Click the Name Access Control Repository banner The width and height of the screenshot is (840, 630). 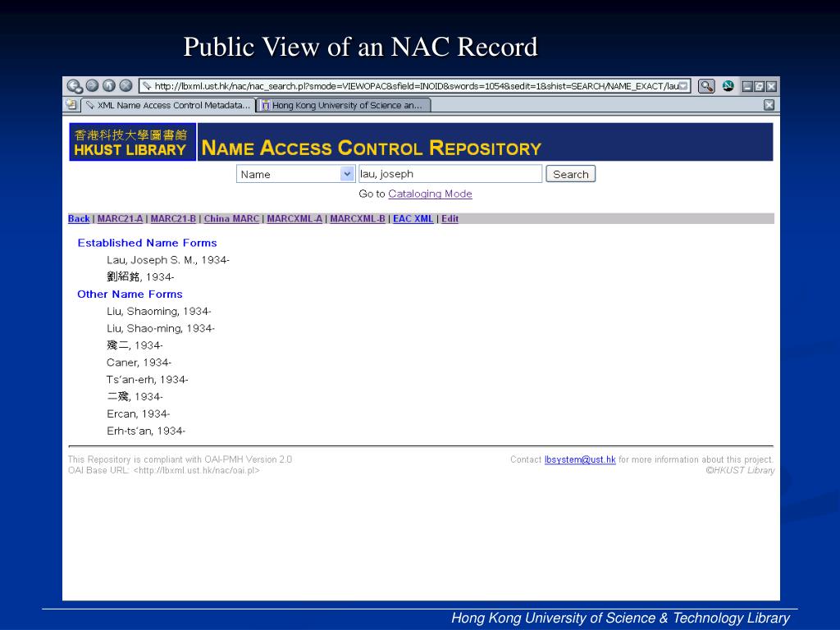point(485,142)
